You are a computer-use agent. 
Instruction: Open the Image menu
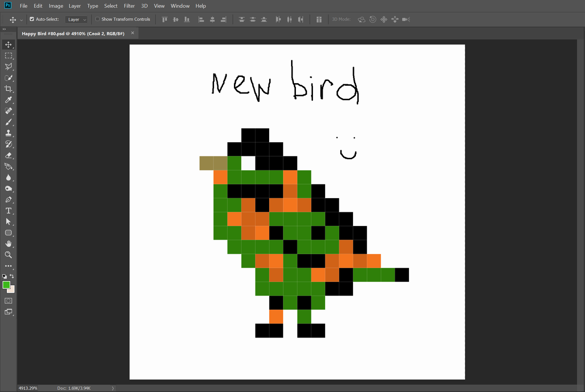[x=56, y=6]
